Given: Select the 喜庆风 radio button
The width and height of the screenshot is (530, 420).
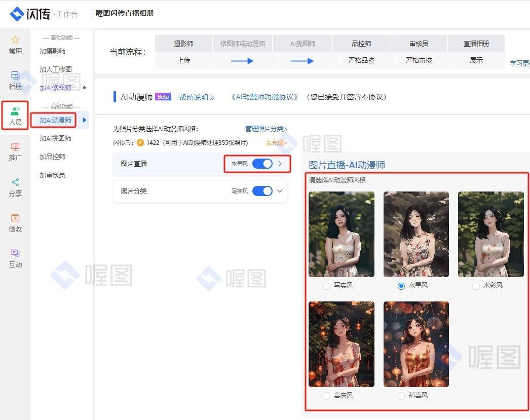Looking at the screenshot, I should 326,396.
